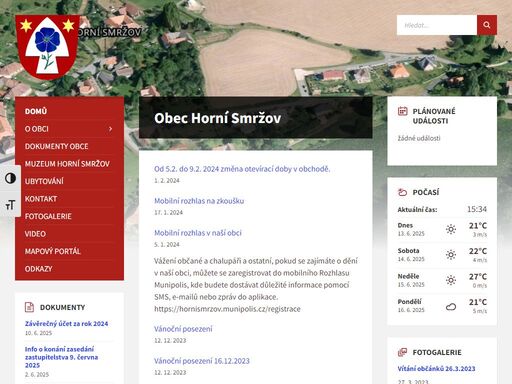The width and height of the screenshot is (512, 384).
Task: Open the Vánoční posezení 16.12.2023 article
Action: coord(202,361)
